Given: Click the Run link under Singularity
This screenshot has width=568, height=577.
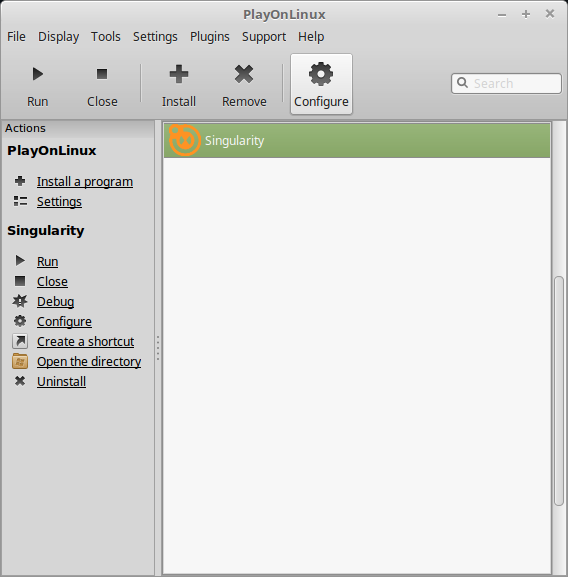Looking at the screenshot, I should pyautogui.click(x=47, y=261).
